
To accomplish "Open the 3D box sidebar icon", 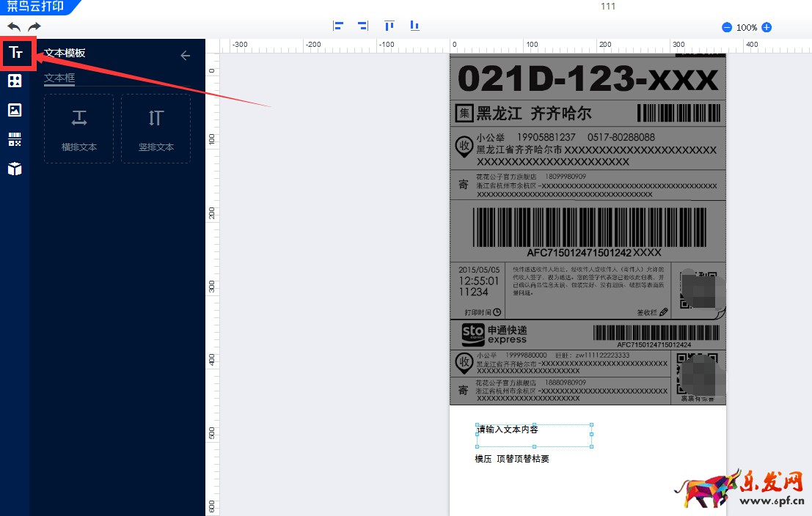I will [15, 169].
